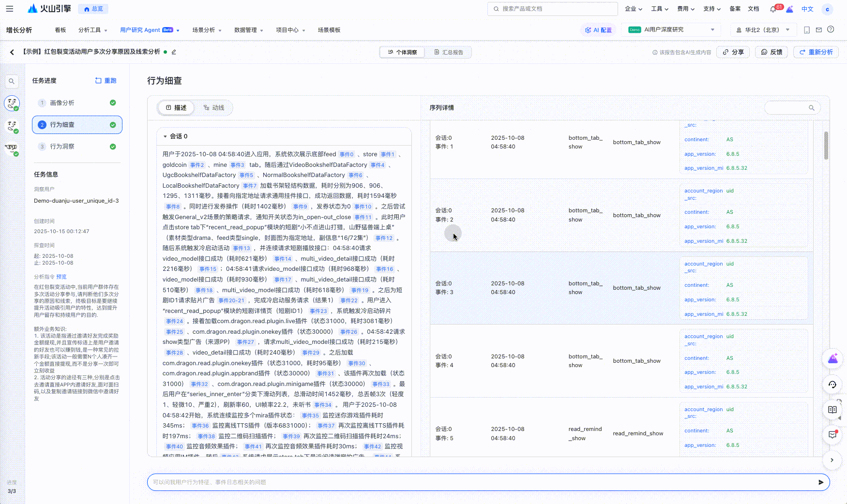This screenshot has width=847, height=504.
Task: Click the mail envelope icon in header
Action: click(x=819, y=30)
